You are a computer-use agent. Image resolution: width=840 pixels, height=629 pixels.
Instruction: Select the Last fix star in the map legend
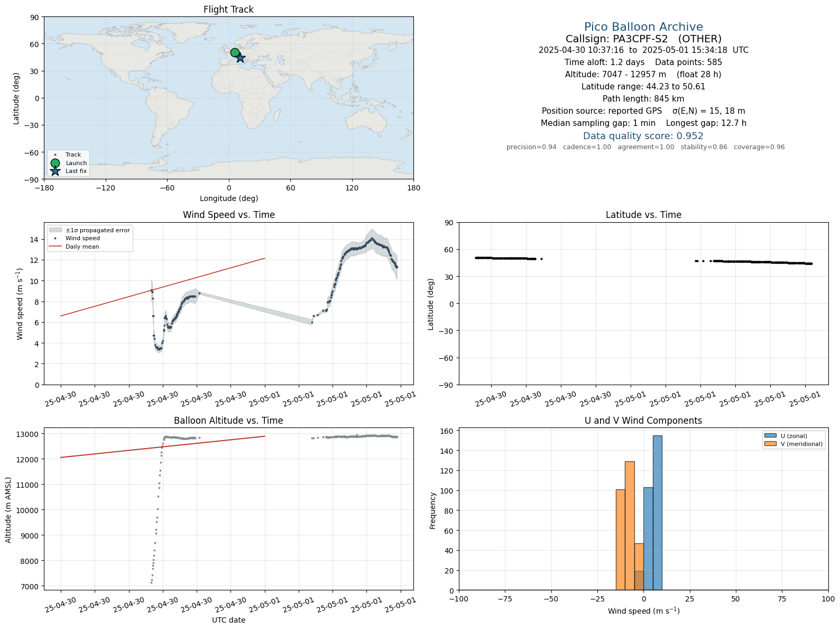[x=55, y=171]
